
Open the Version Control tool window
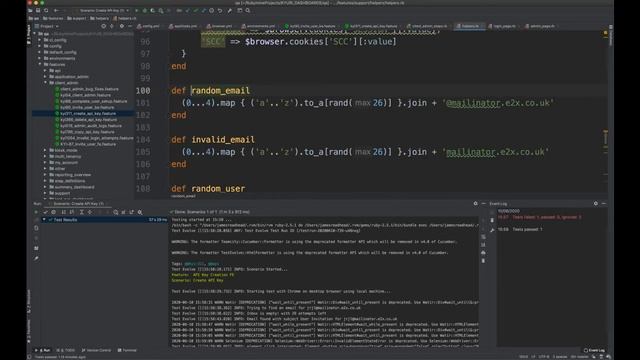(x=96, y=350)
